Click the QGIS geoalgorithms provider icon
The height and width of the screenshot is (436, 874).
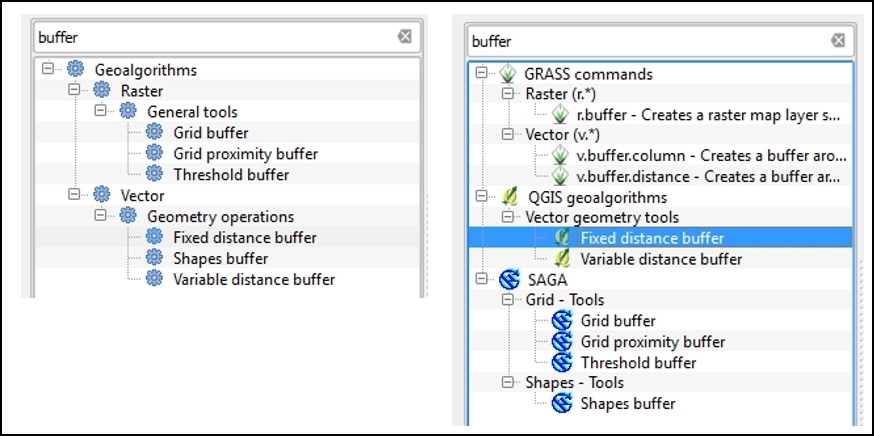click(507, 197)
